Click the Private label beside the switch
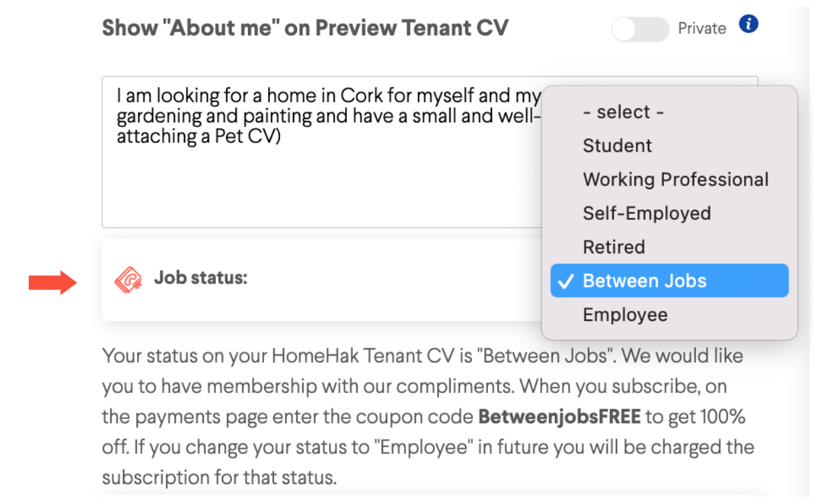This screenshot has width=829, height=504. 702,29
